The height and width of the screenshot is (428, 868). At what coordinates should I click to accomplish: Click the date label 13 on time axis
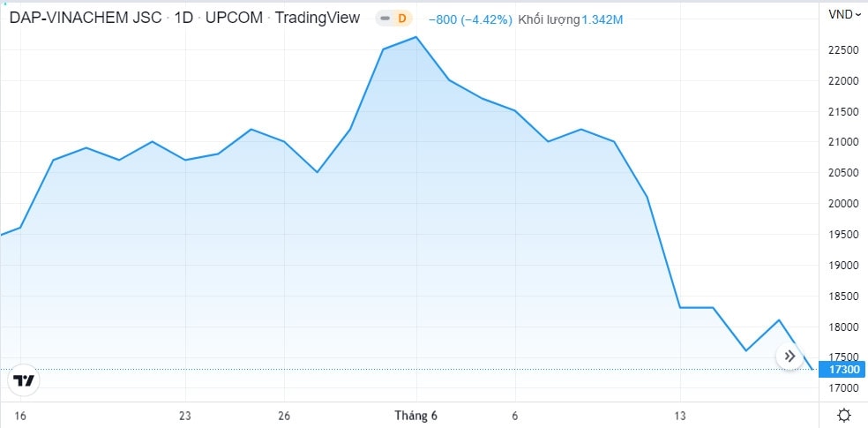click(679, 415)
